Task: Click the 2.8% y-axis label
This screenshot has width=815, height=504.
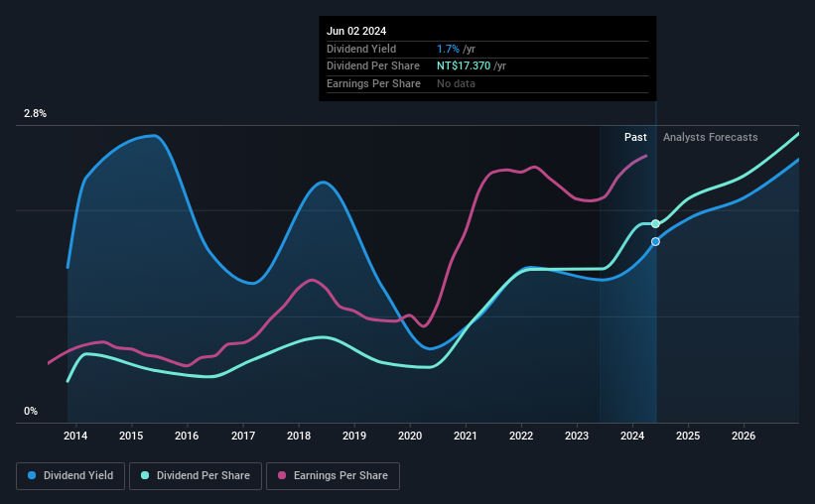Action: (x=35, y=113)
